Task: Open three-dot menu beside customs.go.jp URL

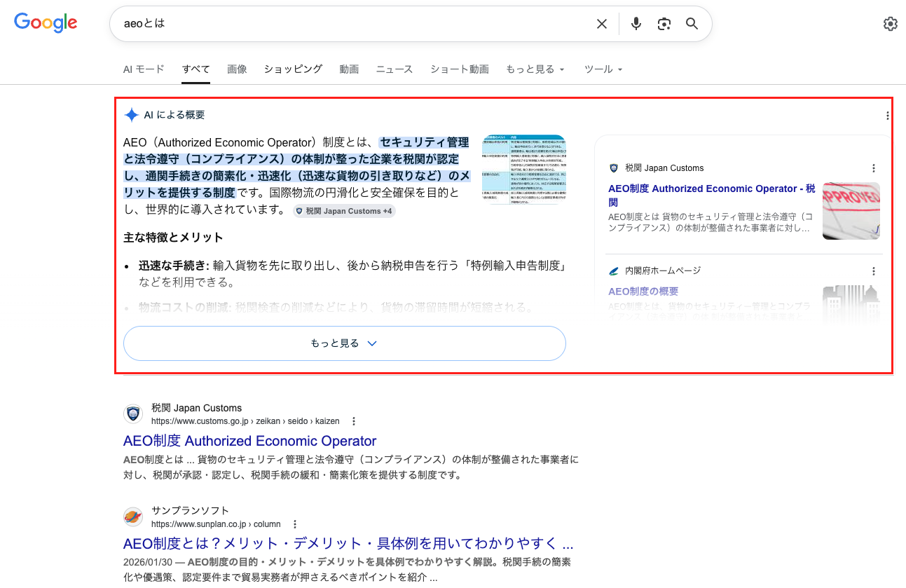Action: tap(354, 421)
